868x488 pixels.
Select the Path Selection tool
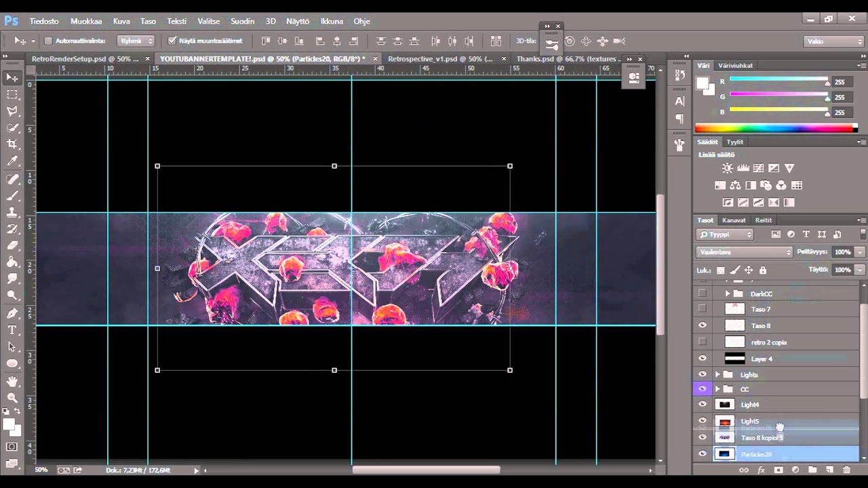(x=12, y=346)
